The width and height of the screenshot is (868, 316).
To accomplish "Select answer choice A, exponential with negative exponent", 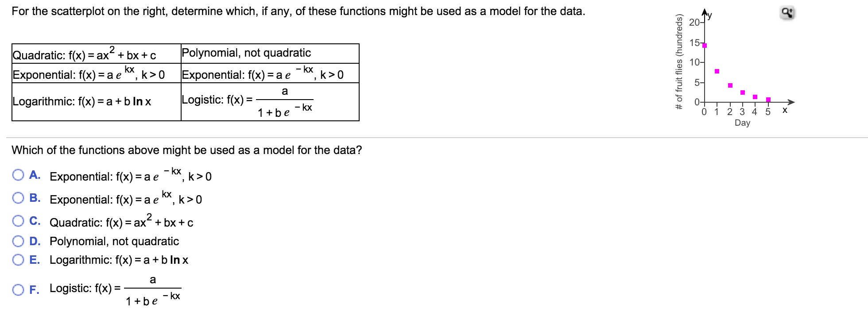I will pos(18,175).
